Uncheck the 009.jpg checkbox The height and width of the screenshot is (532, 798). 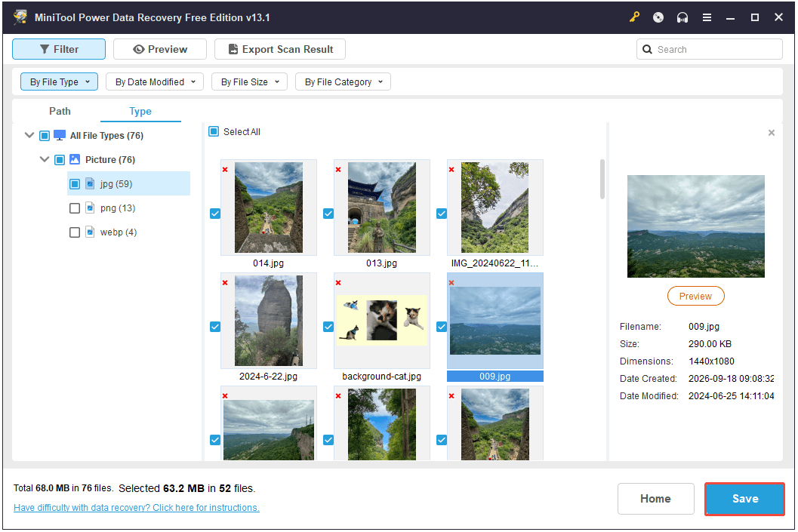[x=442, y=327]
